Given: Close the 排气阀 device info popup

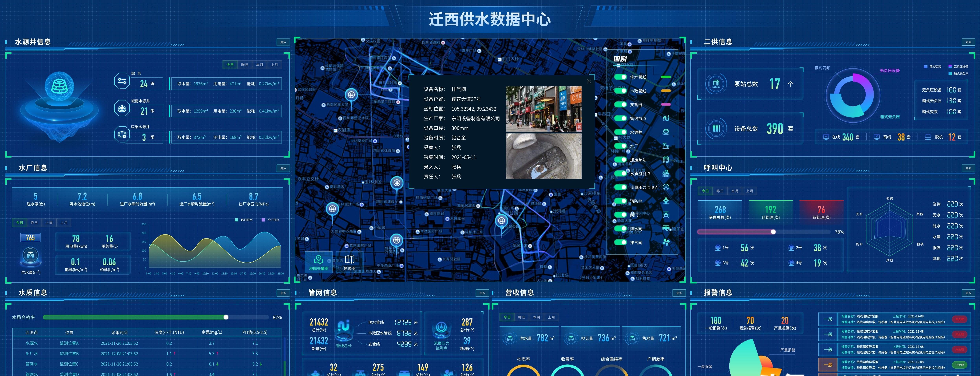Looking at the screenshot, I should coord(589,81).
